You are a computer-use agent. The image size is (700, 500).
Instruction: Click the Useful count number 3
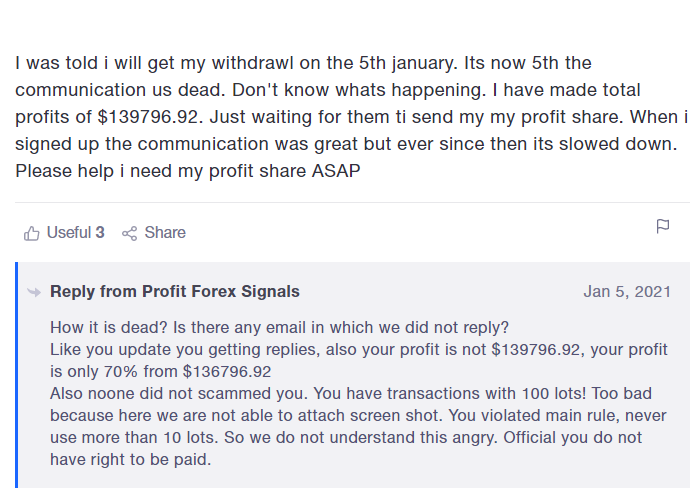point(100,233)
